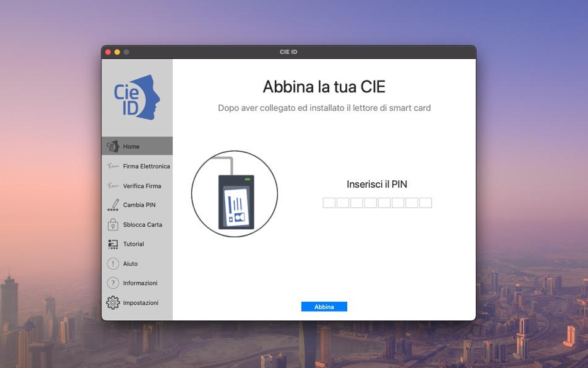Open the Firma Elettronica label
Image resolution: width=588 pixels, height=368 pixels.
146,166
